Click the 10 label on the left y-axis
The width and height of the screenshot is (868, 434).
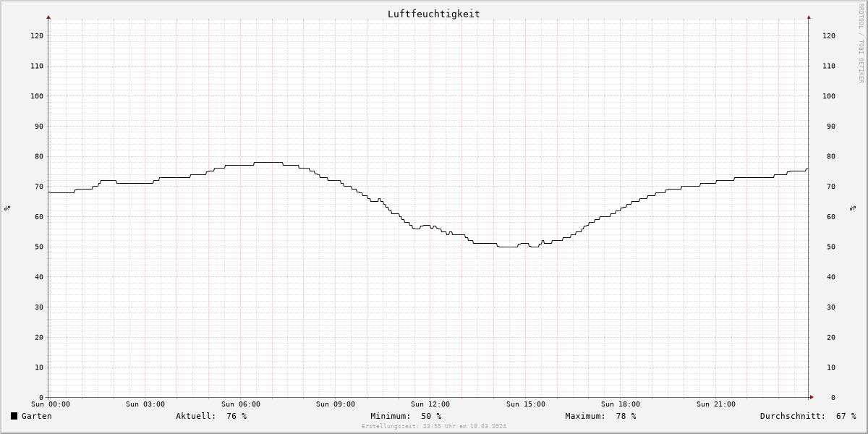click(x=39, y=367)
